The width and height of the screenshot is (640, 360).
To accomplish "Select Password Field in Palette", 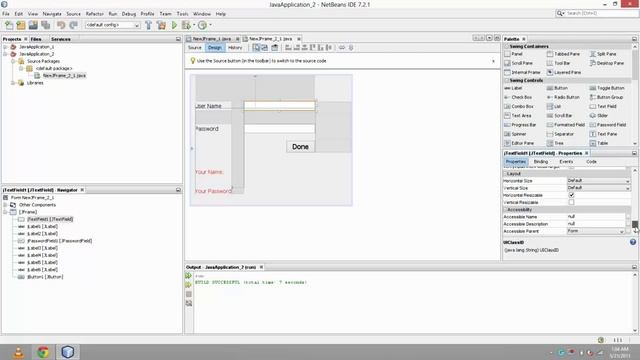I will [x=607, y=125].
